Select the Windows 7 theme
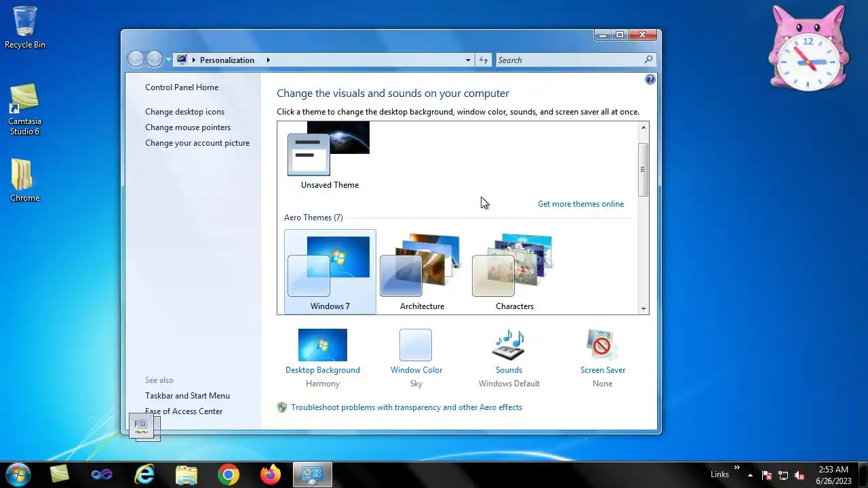The width and height of the screenshot is (868, 488). (330, 272)
